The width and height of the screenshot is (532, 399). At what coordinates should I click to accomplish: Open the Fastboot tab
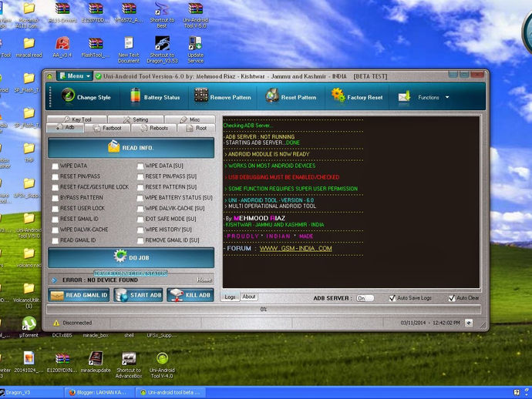coord(107,128)
